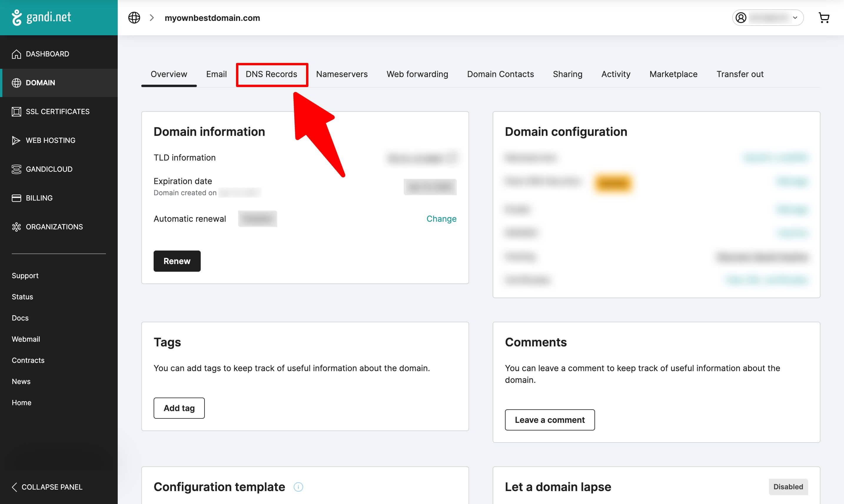Collapse the sidebar panel
Viewport: 844px width, 504px height.
pos(47,487)
